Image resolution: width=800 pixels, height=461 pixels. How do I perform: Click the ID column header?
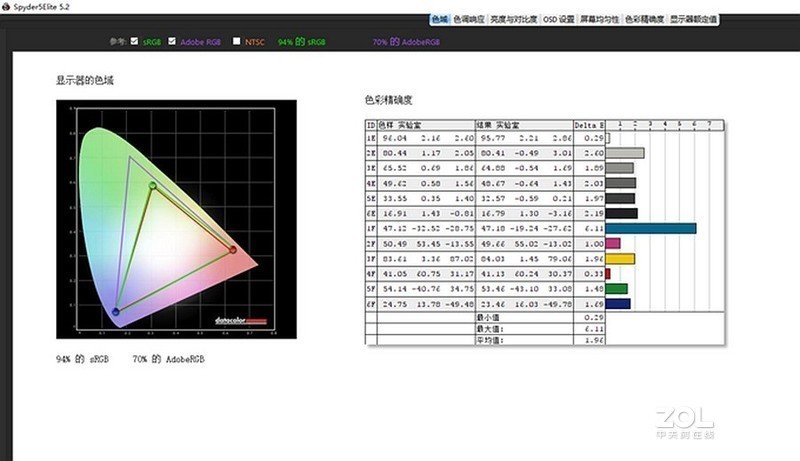(371, 125)
